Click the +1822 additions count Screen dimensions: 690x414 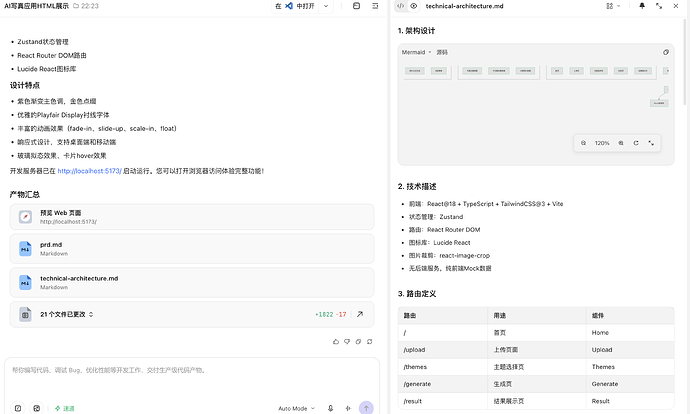click(324, 315)
